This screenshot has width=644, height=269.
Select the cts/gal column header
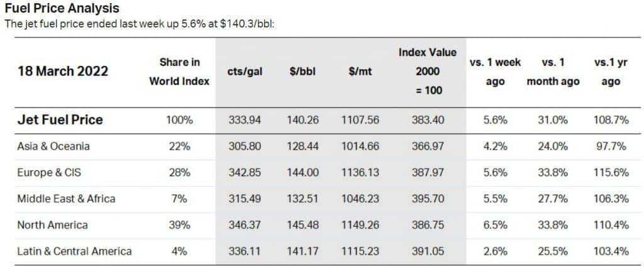245,72
